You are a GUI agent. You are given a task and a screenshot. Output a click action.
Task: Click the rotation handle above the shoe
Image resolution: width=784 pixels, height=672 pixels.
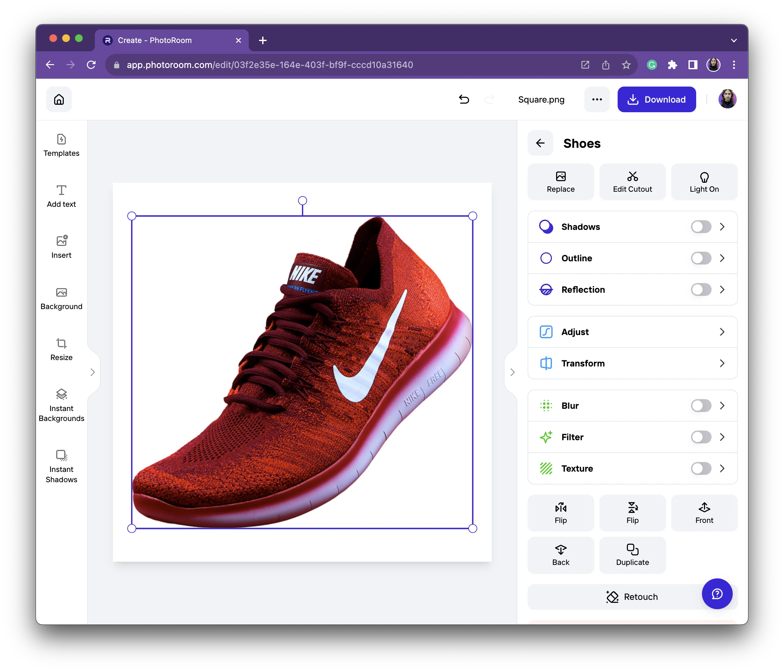click(x=302, y=200)
